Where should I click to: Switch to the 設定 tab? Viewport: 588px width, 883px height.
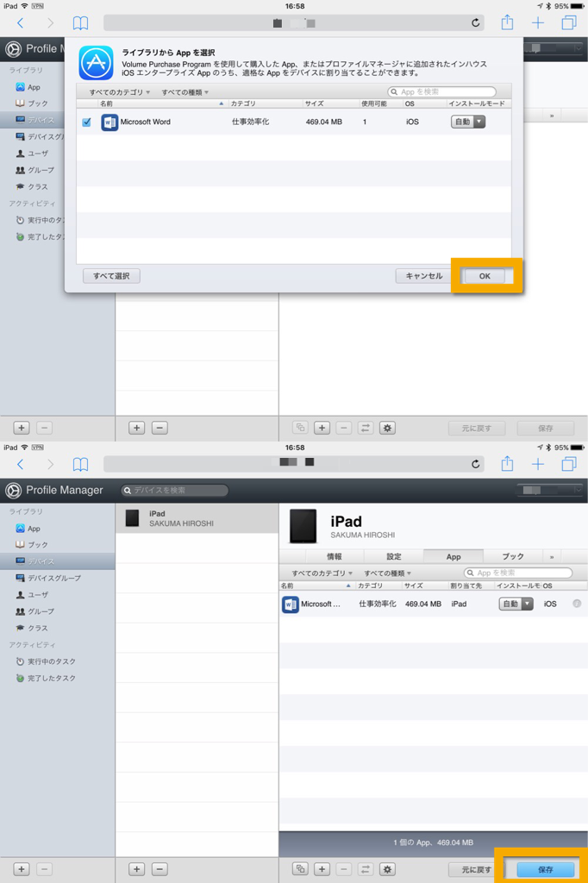pyautogui.click(x=394, y=556)
